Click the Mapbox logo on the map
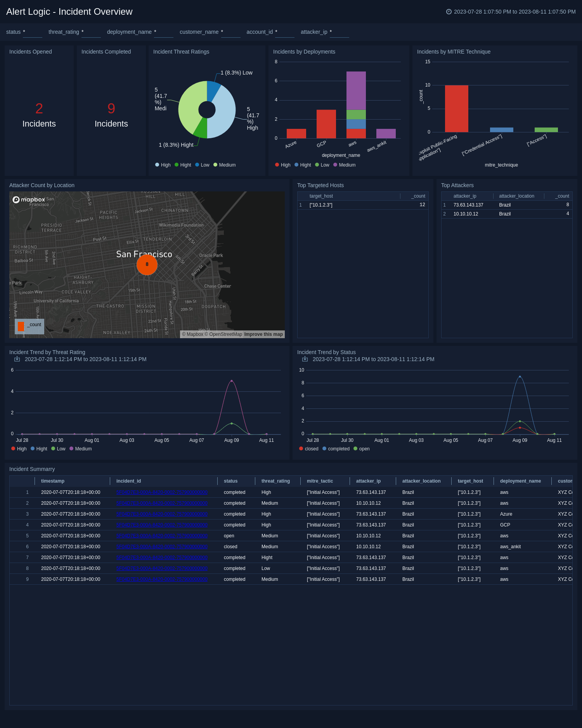 pyautogui.click(x=29, y=200)
